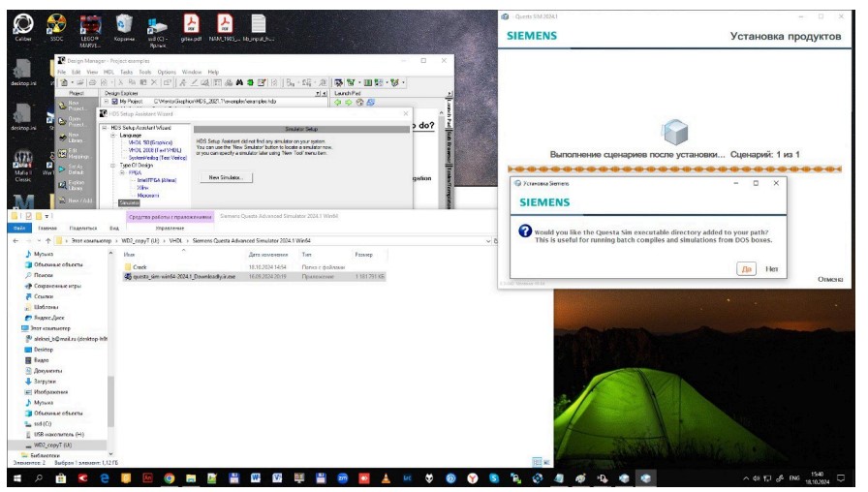Image resolution: width=868 pixels, height=492 pixels.
Task: Collapse the Type Of Design tree node
Action: tap(113, 166)
